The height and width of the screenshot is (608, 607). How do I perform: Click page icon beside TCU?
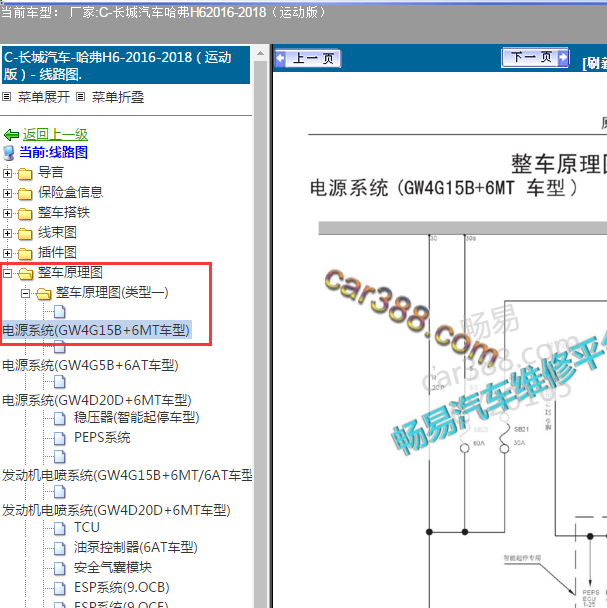tap(60, 528)
